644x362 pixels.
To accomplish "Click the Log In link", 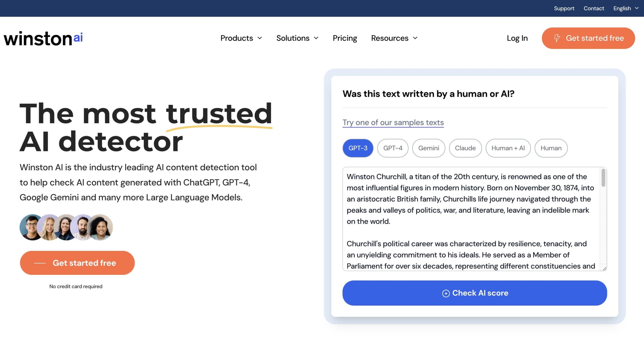I will point(517,38).
